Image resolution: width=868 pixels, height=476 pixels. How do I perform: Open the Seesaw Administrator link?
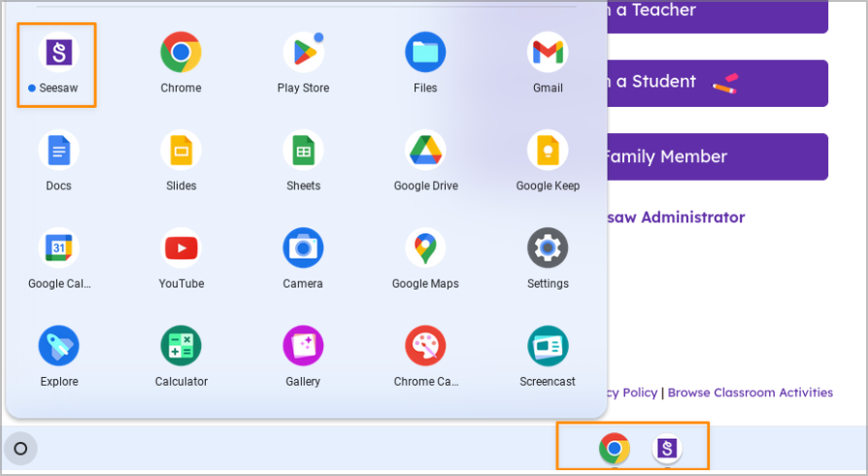pyautogui.click(x=676, y=218)
